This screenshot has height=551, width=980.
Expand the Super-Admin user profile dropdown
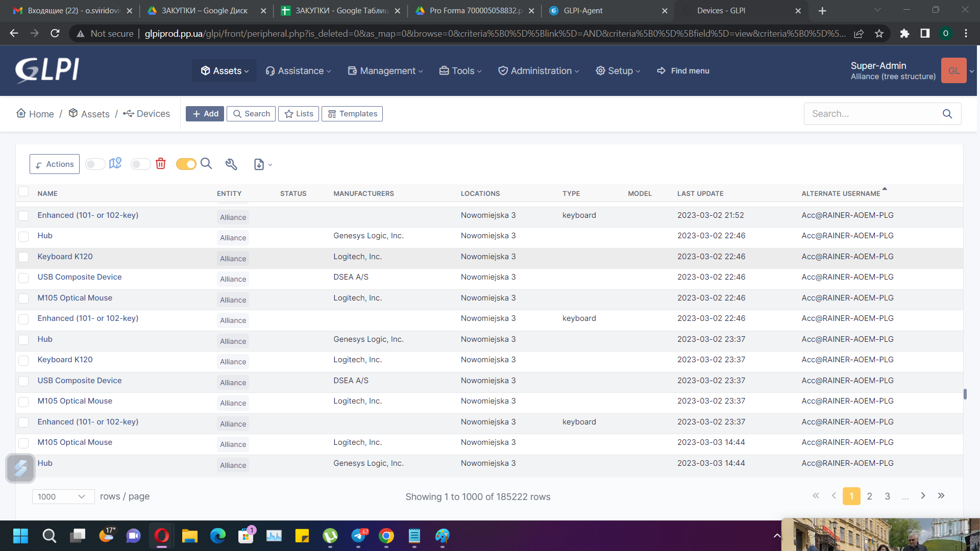tap(971, 71)
